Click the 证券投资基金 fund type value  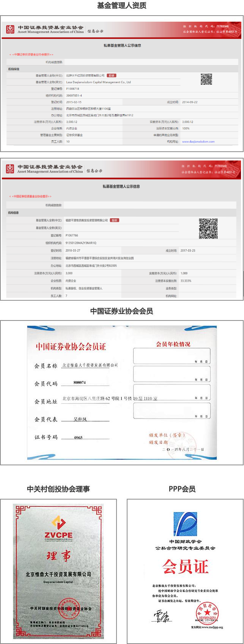pos(74,135)
